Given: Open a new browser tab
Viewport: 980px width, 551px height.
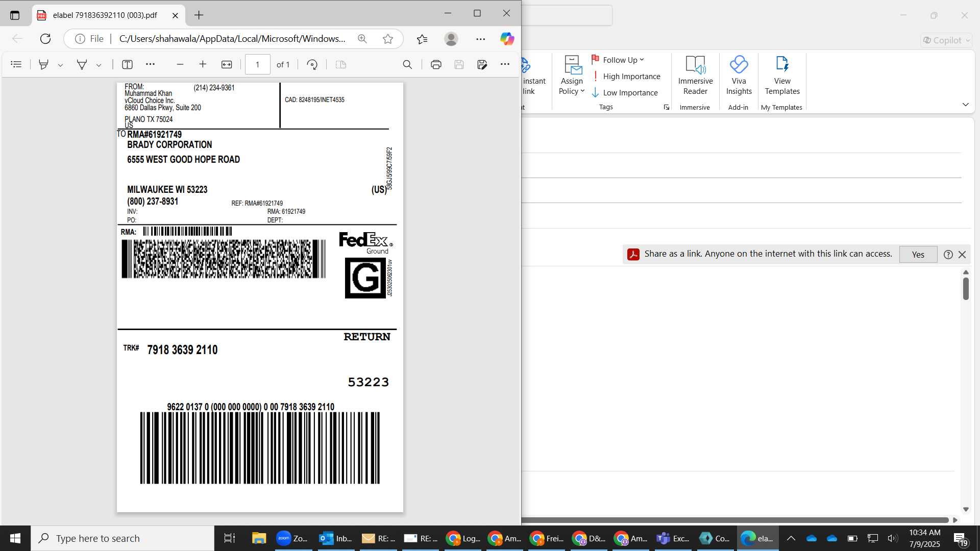Looking at the screenshot, I should 199,15.
